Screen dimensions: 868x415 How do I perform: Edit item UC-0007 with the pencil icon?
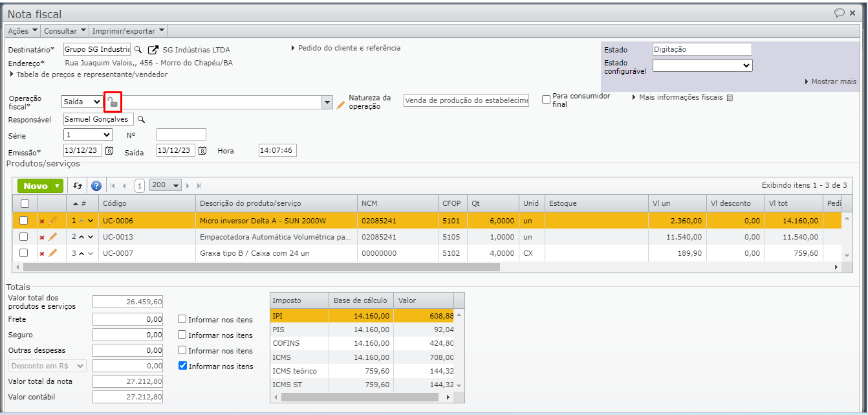click(x=53, y=253)
